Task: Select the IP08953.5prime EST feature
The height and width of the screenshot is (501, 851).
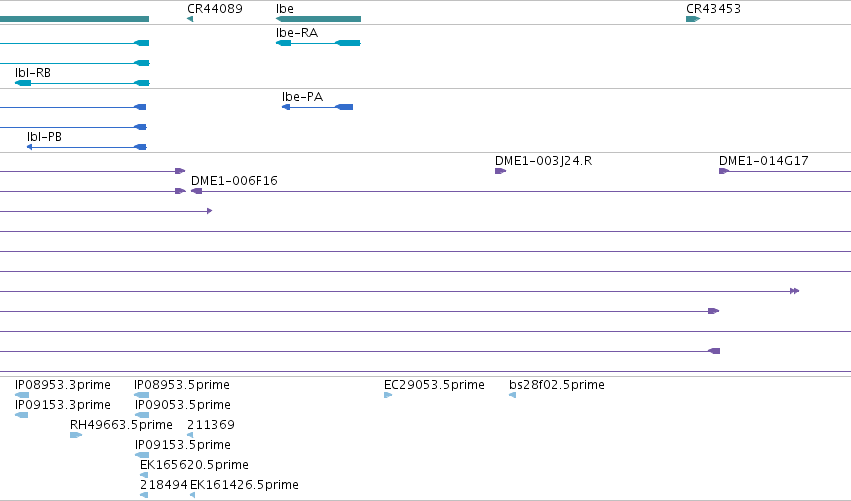Action: (x=142, y=395)
